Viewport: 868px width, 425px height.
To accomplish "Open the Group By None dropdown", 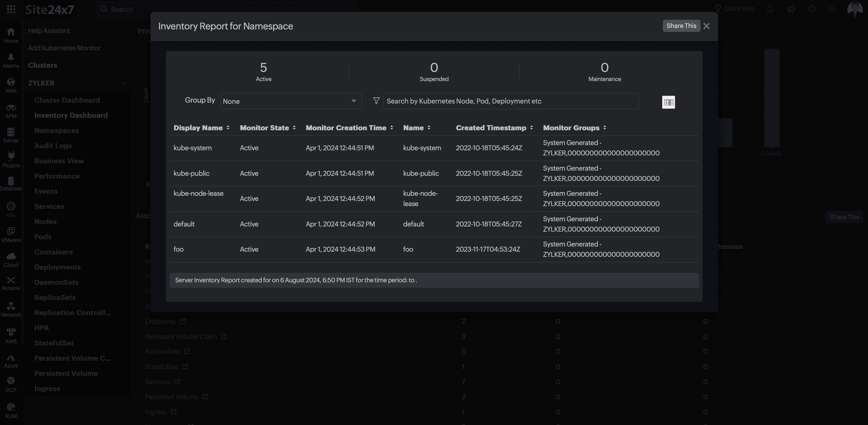I will pos(290,101).
